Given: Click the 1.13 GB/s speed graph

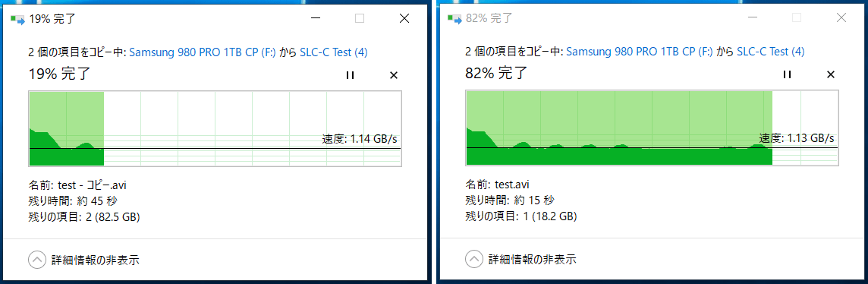Looking at the screenshot, I should click(652, 129).
